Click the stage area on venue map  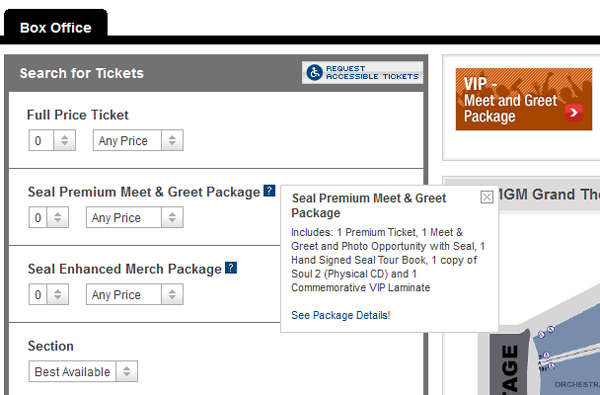tap(509, 364)
